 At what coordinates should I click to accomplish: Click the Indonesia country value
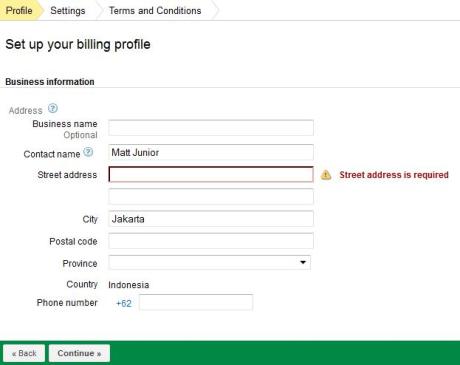click(x=129, y=285)
